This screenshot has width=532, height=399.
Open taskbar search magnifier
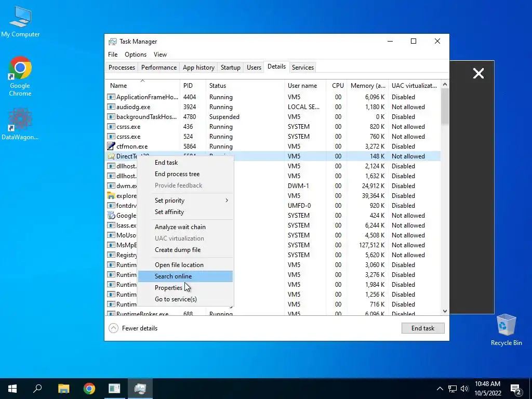click(37, 389)
